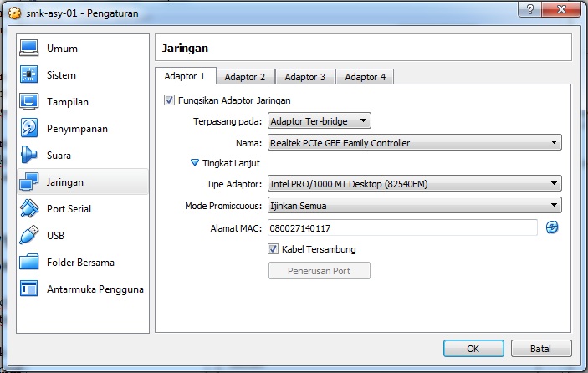Open the Mode Promiscuous dropdown
588x373 pixels.
coord(414,206)
